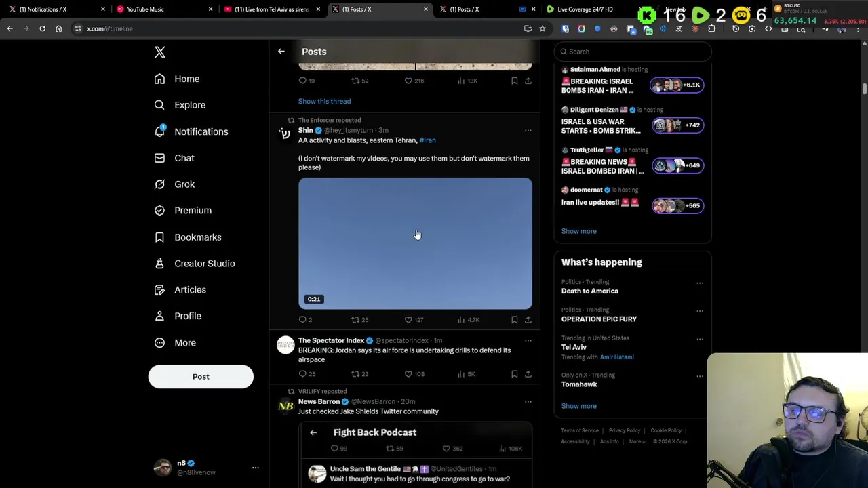The height and width of the screenshot is (488, 868).
Task: Click Show this thread link
Action: point(324,101)
